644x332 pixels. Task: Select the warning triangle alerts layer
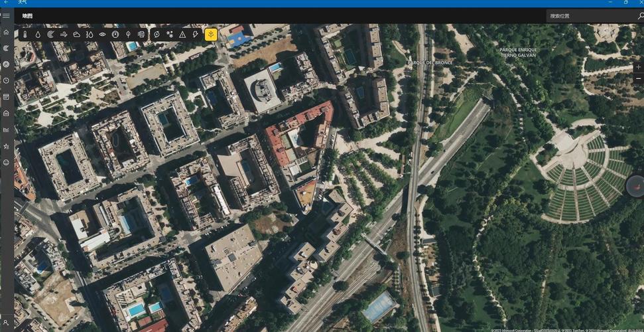(x=182, y=35)
